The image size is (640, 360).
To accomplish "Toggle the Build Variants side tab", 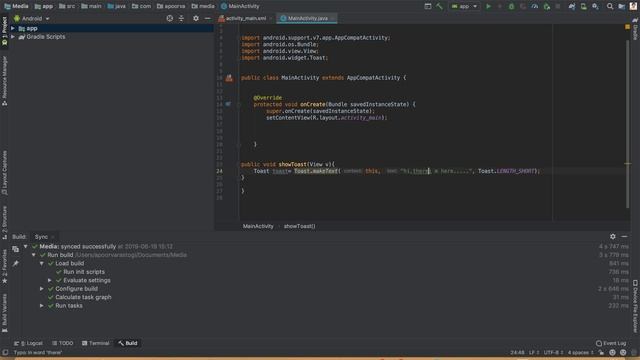I will tap(4, 312).
